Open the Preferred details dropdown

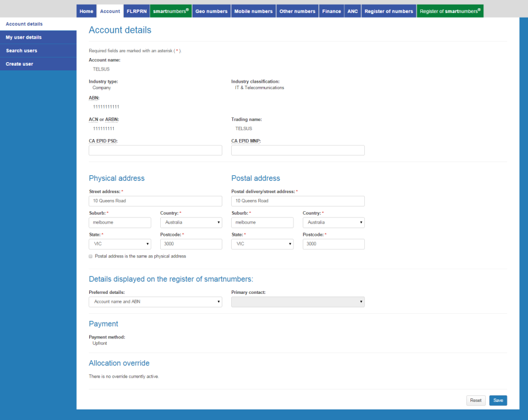[x=155, y=302]
